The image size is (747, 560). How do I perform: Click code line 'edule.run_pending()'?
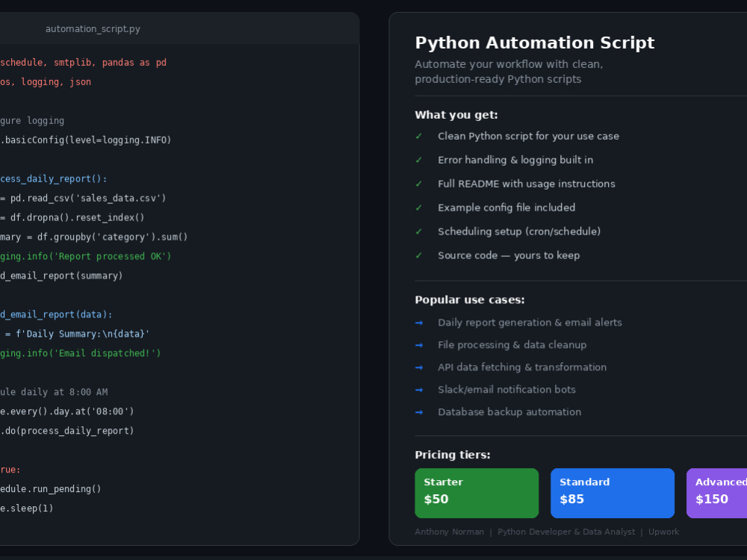pyautogui.click(x=51, y=489)
